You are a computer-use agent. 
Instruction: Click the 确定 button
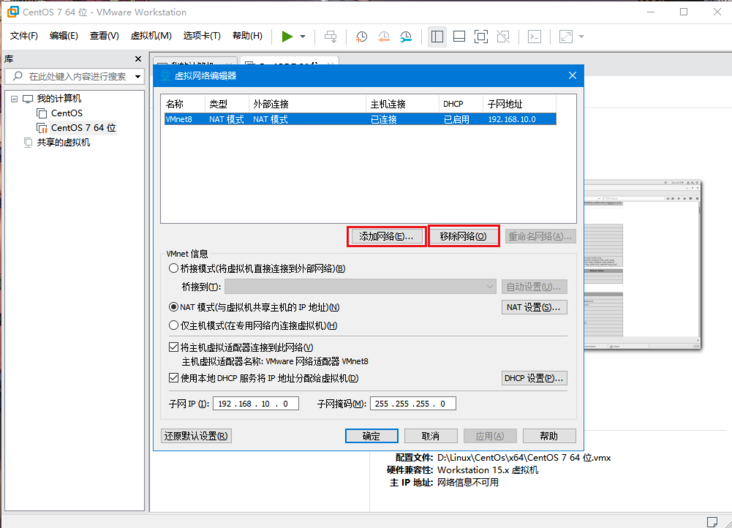coord(372,436)
